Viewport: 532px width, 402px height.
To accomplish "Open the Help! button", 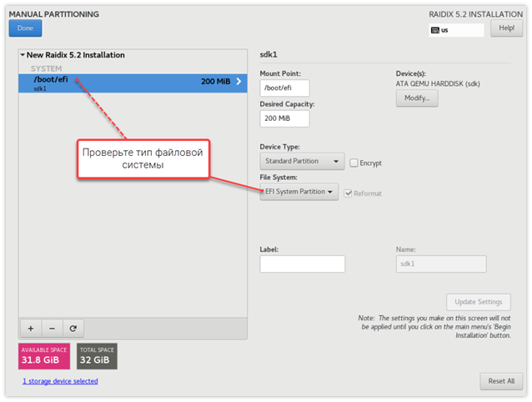I will click(506, 28).
